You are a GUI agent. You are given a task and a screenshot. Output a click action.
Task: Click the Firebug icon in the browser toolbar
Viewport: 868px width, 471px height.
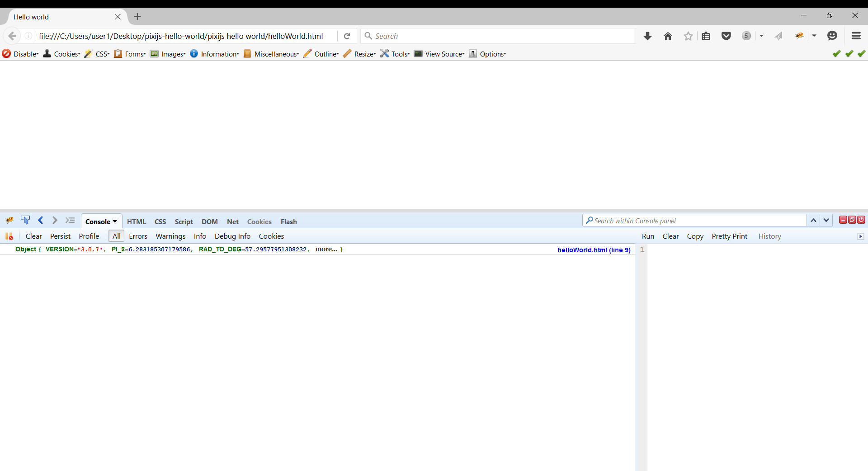[x=799, y=35]
